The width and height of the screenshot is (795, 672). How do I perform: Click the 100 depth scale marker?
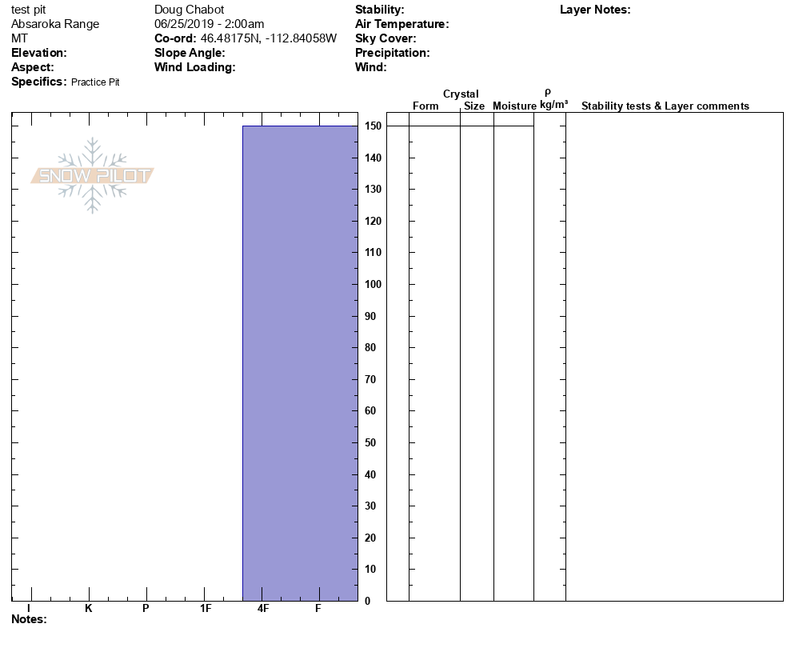[372, 285]
